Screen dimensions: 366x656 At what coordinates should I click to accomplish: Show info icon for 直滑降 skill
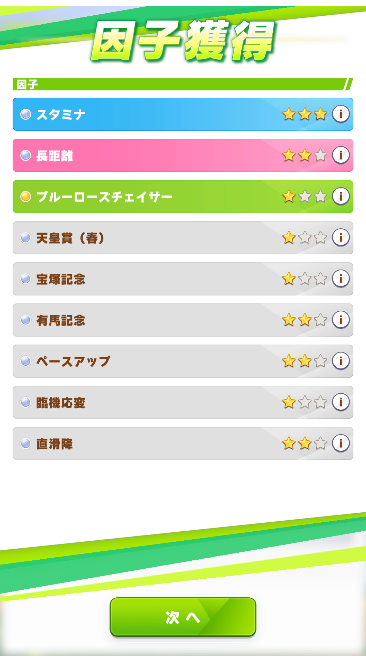[x=341, y=443]
